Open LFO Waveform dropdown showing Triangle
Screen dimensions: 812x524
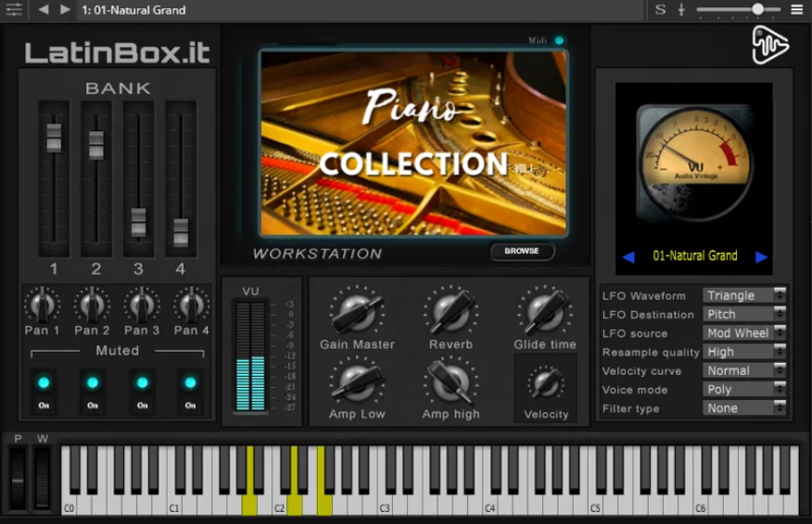pos(744,295)
